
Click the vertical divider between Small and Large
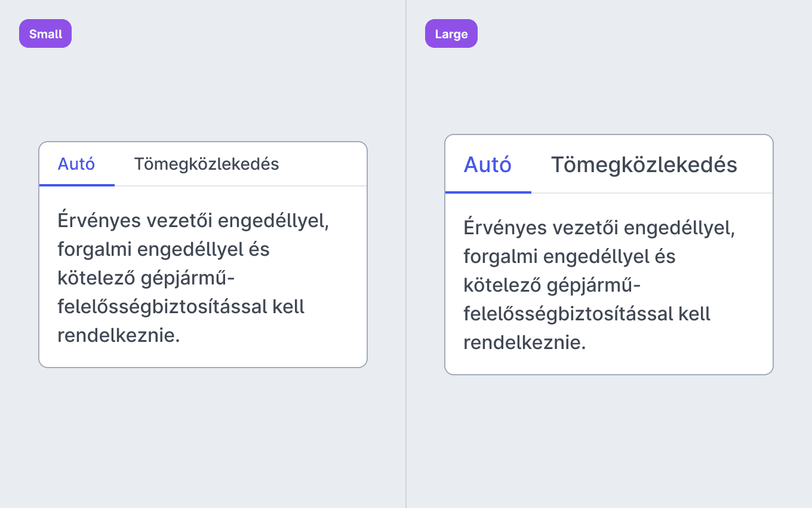click(406, 254)
